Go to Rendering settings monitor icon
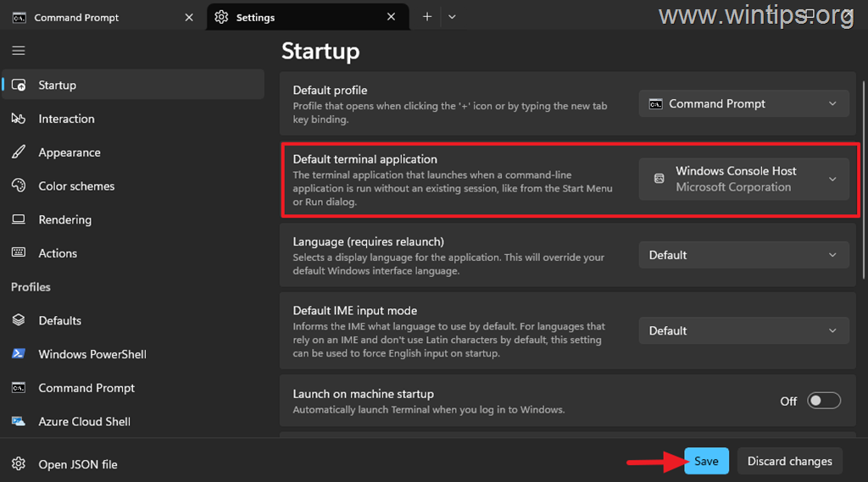 (x=19, y=219)
